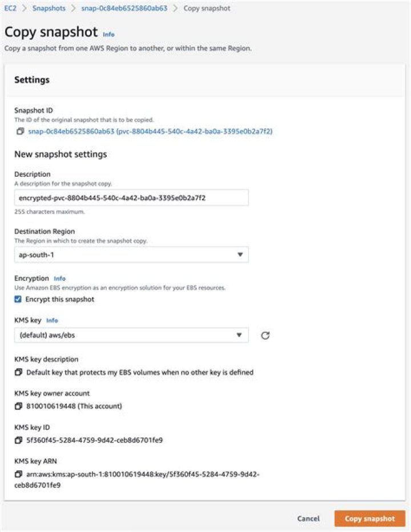411x532 pixels.
Task: Open the Destination Region dropdown
Action: [131, 254]
